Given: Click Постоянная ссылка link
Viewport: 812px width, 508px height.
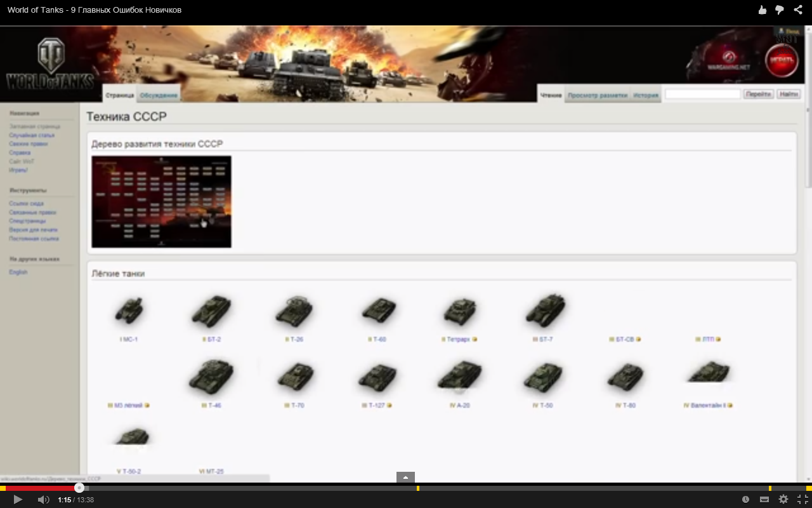Looking at the screenshot, I should pyautogui.click(x=34, y=239).
